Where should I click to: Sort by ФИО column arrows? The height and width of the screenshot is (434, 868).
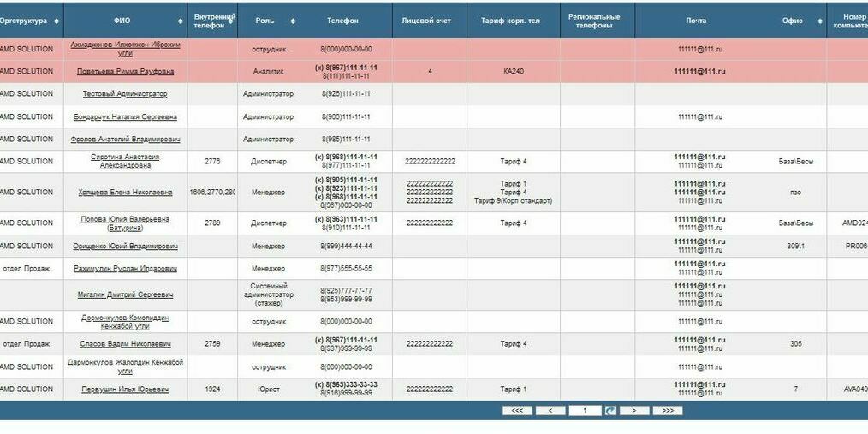[x=181, y=21]
